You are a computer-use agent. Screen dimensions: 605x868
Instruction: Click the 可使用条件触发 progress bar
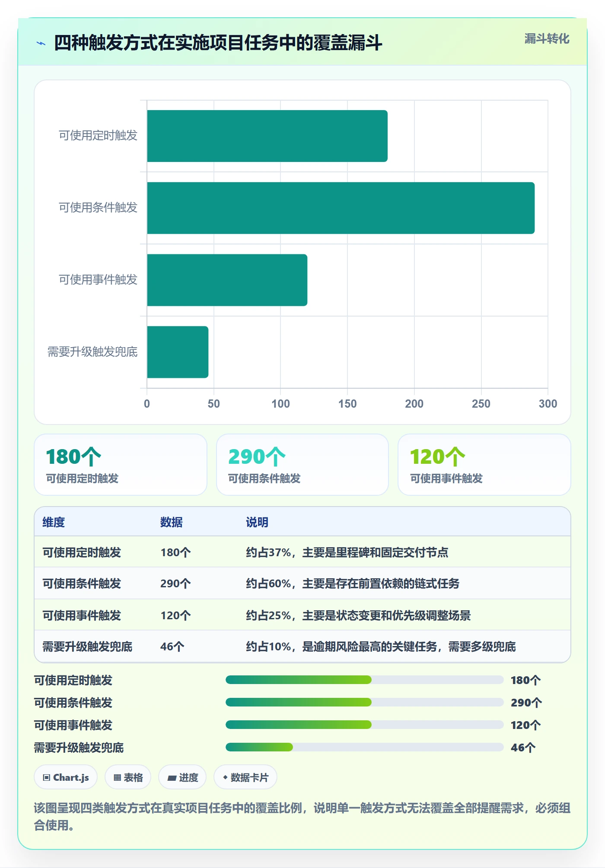pos(364,703)
